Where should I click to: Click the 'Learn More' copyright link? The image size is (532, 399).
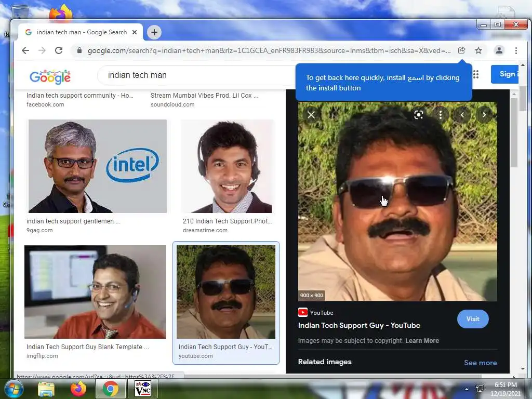[422, 341]
